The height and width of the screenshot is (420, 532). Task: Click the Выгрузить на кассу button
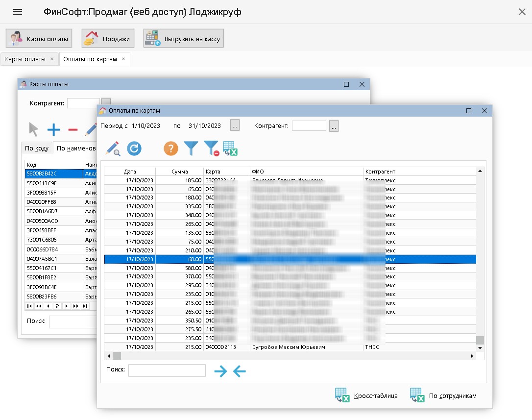[184, 39]
